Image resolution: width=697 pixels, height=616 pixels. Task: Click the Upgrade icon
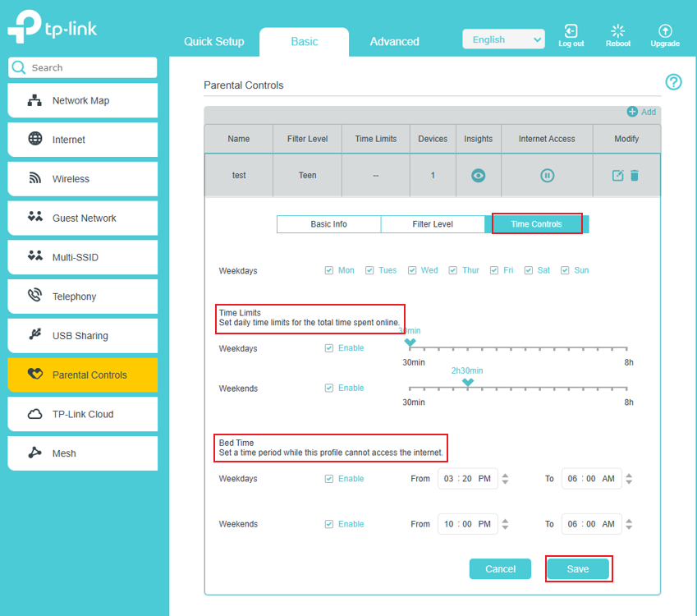tap(665, 32)
